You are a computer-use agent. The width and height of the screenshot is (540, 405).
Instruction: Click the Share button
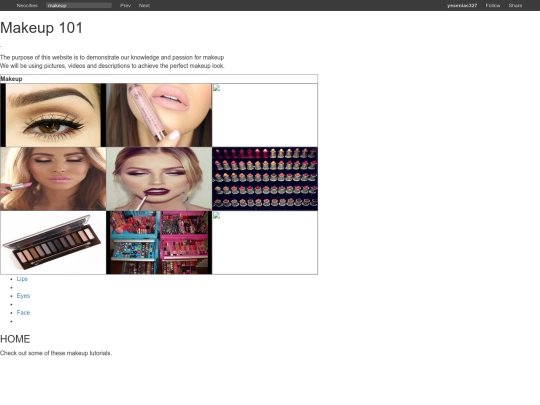pyautogui.click(x=515, y=6)
